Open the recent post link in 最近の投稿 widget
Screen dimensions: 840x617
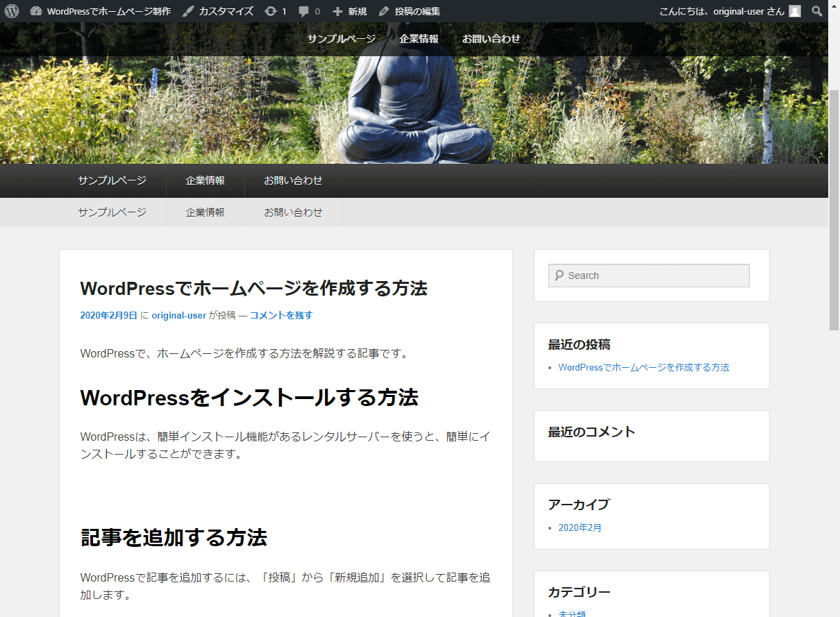(644, 368)
